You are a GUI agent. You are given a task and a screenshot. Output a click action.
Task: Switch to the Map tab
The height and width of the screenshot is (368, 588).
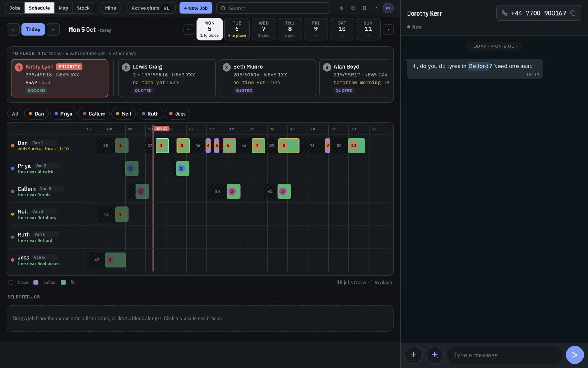coord(63,8)
